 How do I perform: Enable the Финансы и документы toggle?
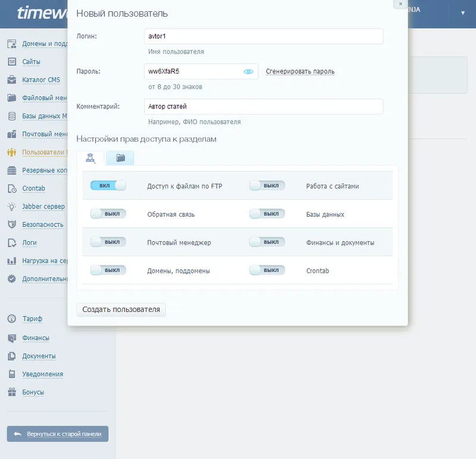pos(267,242)
